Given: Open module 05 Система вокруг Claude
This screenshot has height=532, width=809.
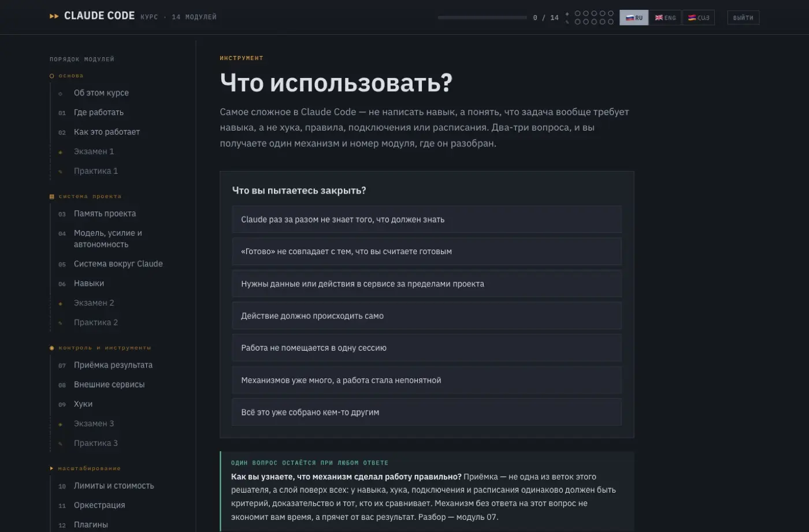Looking at the screenshot, I should point(118,264).
